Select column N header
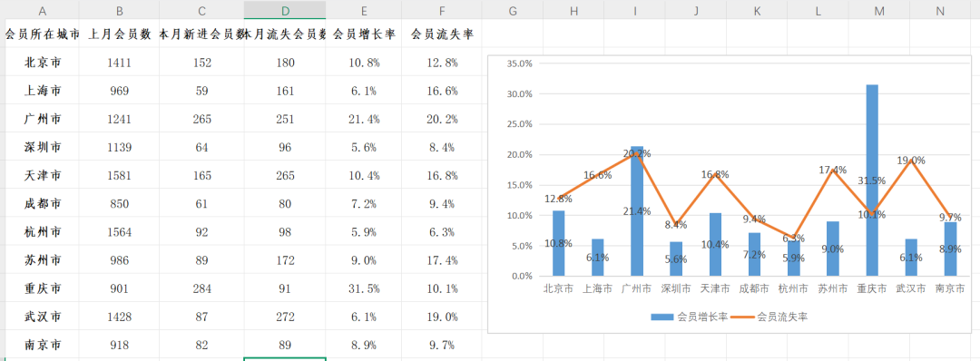 click(941, 10)
